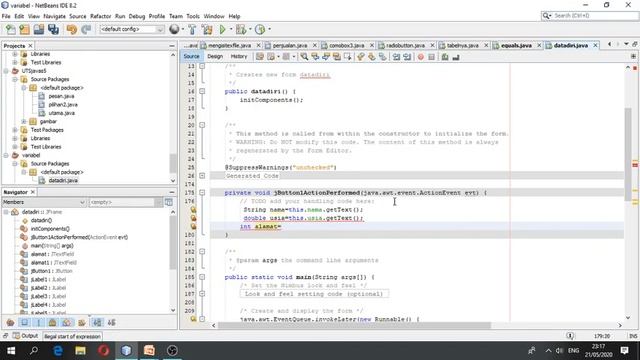640x360 pixels.
Task: Click the Uncomment icon in editor toolbar
Action: 456,57
